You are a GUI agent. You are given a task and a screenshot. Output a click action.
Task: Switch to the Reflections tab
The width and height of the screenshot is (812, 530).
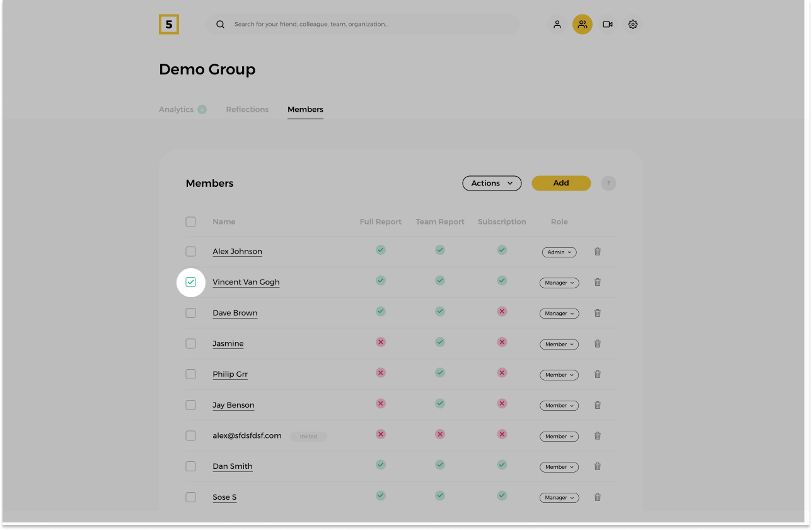[x=247, y=109]
